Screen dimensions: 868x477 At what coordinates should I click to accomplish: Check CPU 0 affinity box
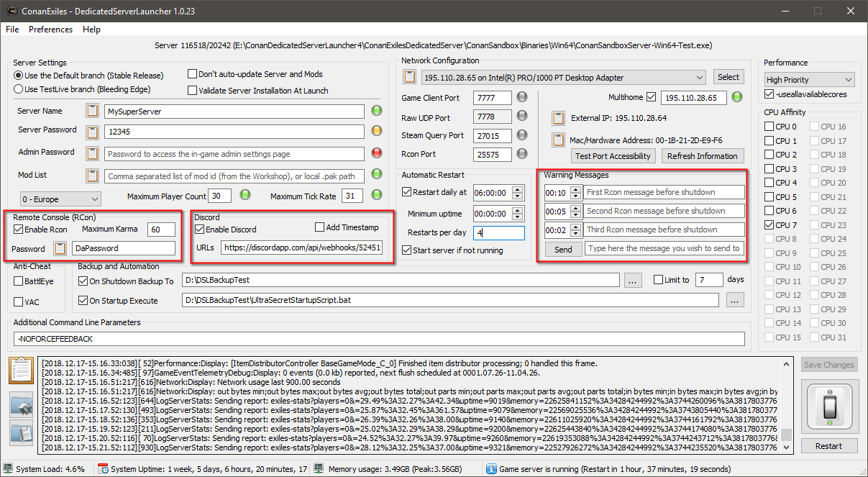(x=769, y=127)
